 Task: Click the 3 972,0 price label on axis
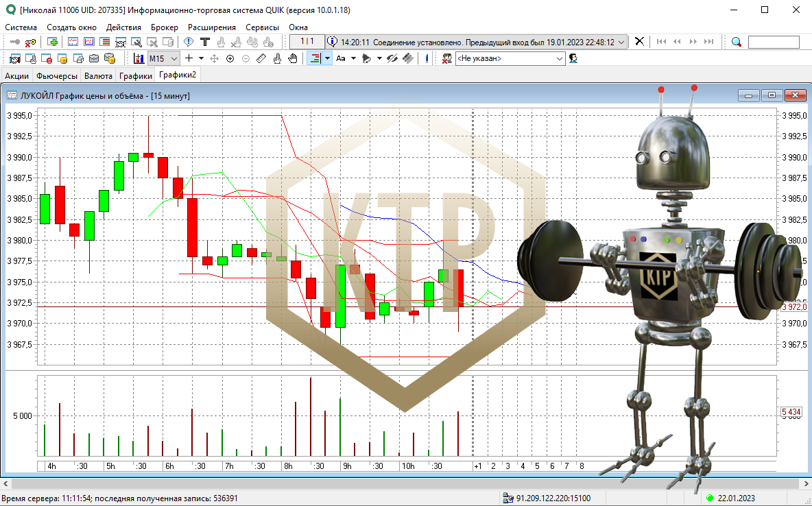pos(794,307)
